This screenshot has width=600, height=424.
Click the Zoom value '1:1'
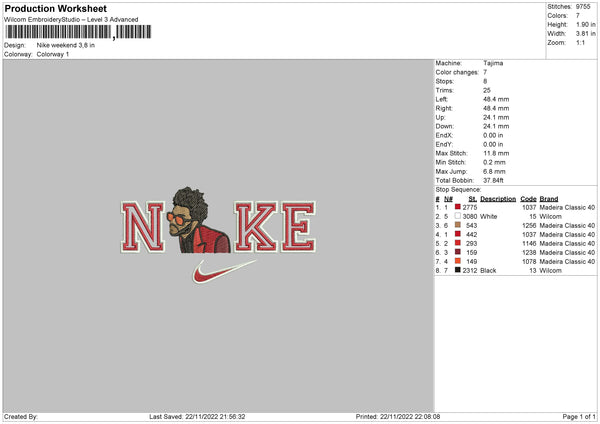tap(580, 42)
